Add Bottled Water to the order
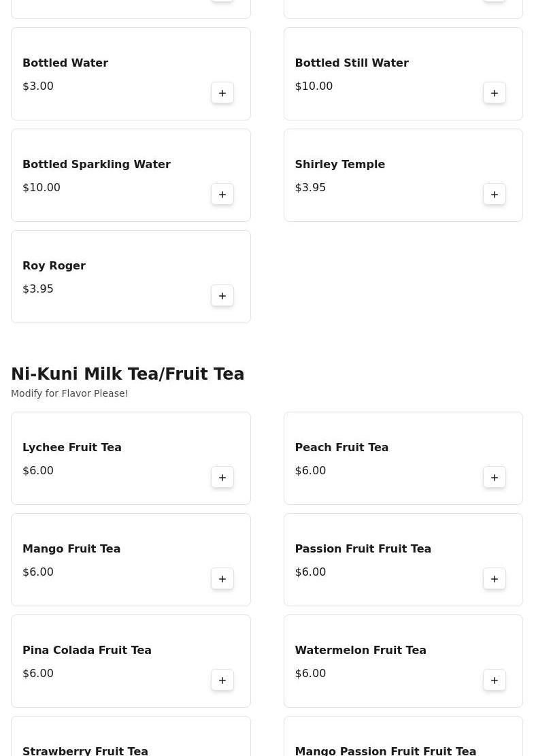The height and width of the screenshot is (756, 534). click(222, 93)
